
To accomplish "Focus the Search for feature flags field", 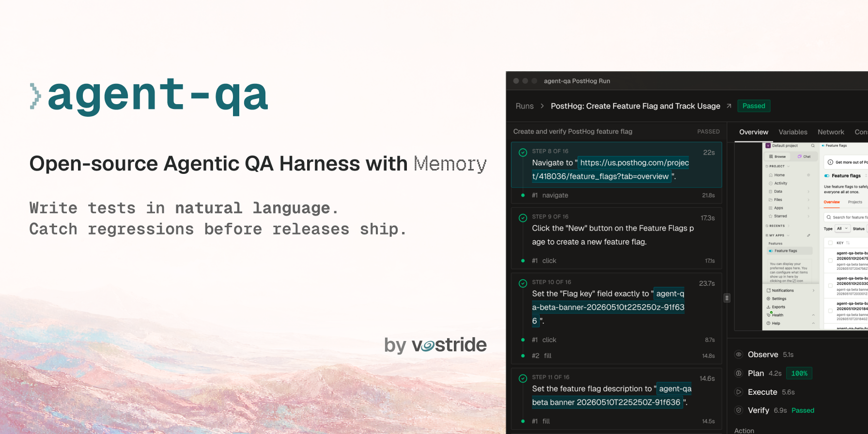I will point(846,217).
